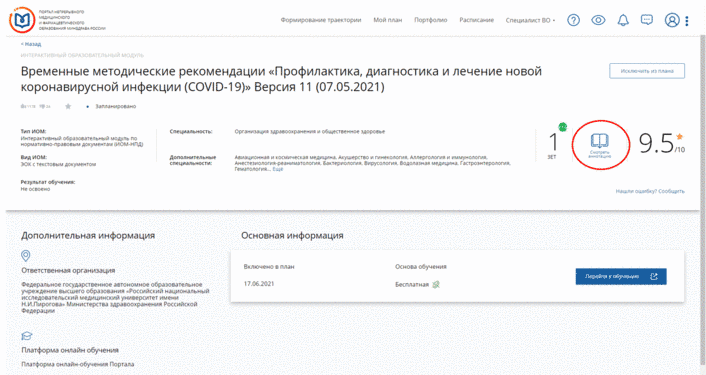Select the date text 17.06.2021
Image resolution: width=706 pixels, height=375 pixels.
259,284
